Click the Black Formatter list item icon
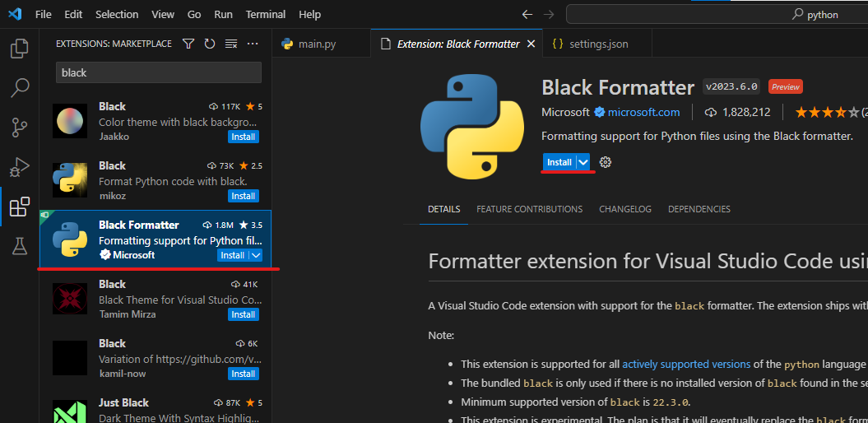 click(70, 239)
